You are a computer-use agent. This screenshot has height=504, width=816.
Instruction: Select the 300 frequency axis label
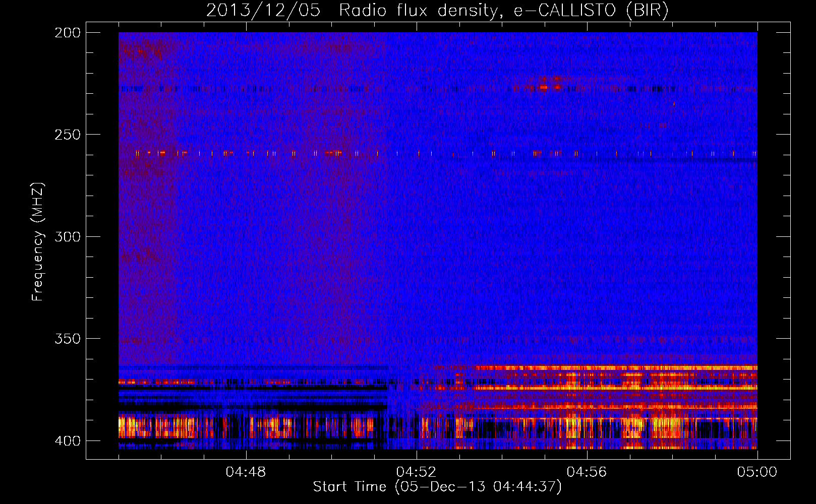[x=68, y=236]
